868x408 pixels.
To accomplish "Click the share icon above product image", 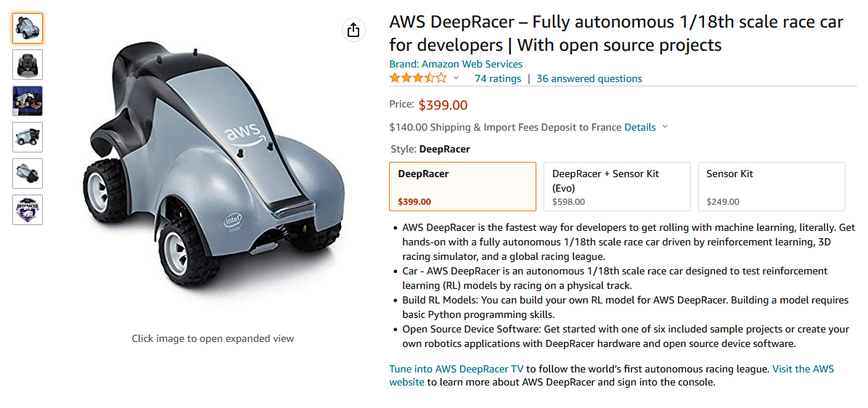I will coord(353,30).
